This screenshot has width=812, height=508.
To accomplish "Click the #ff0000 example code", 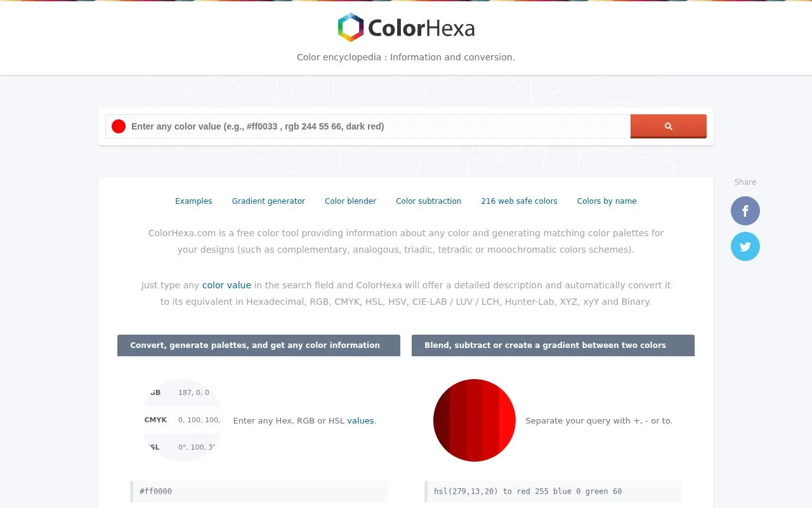I will 259,491.
